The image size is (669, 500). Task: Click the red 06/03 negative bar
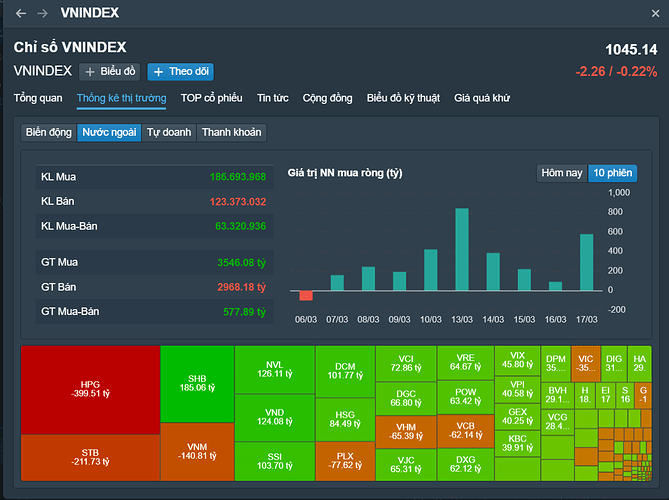pos(306,295)
